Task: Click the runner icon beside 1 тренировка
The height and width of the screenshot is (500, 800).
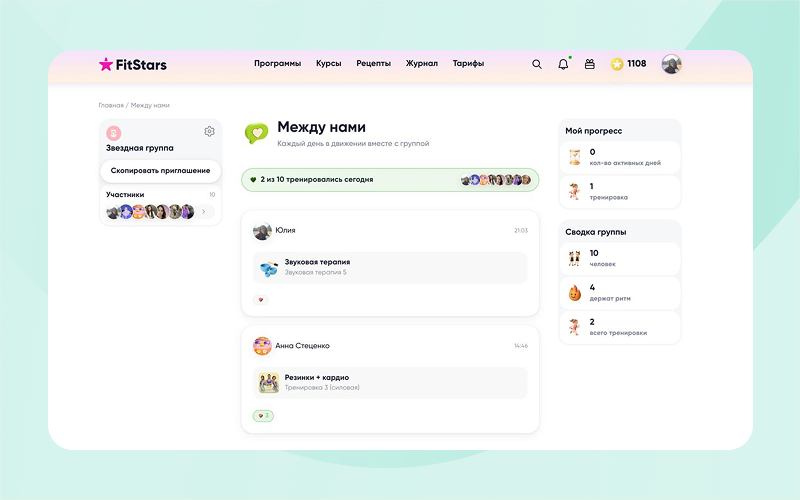Action: pyautogui.click(x=574, y=191)
